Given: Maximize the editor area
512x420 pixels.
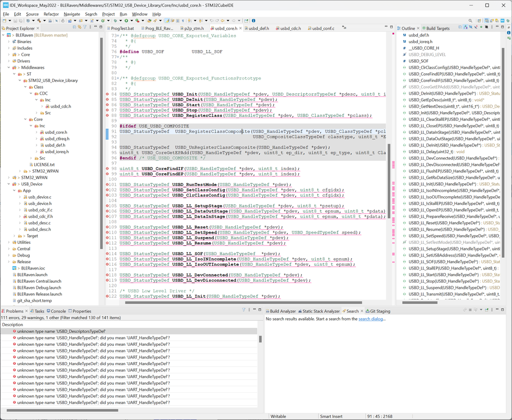Looking at the screenshot, I should tap(392, 27).
